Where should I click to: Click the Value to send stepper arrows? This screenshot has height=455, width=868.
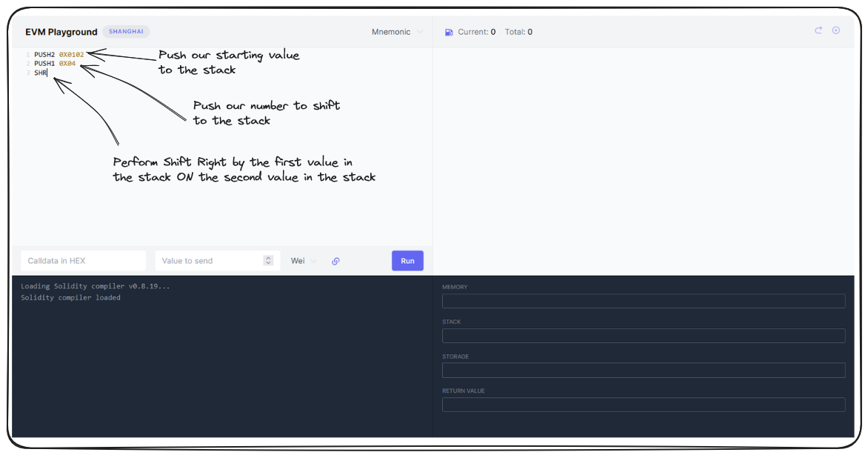click(268, 261)
